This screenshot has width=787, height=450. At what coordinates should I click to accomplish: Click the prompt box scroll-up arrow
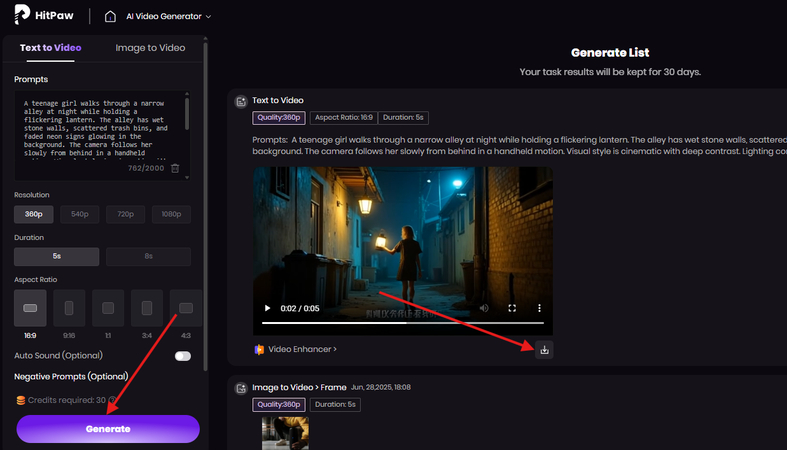pyautogui.click(x=187, y=93)
